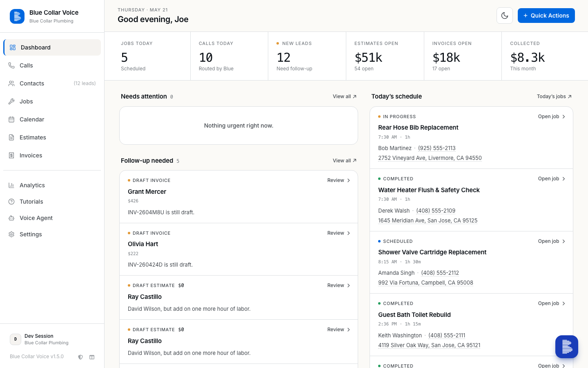The width and height of the screenshot is (588, 368).
Task: Navigate to Estimates
Action: point(52,137)
